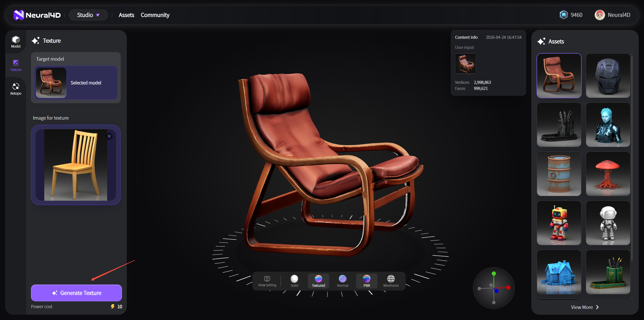The width and height of the screenshot is (644, 320).
Task: Select the white astronaut asset
Action: (608, 223)
